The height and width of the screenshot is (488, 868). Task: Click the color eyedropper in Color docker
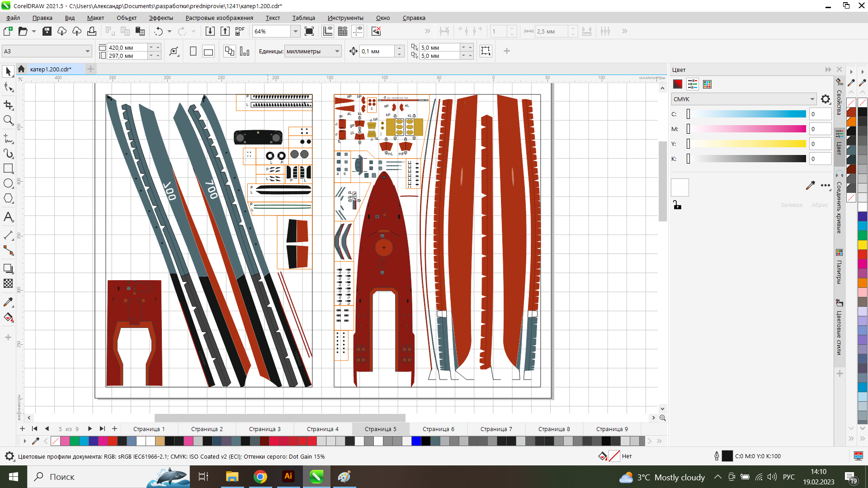[x=810, y=185]
